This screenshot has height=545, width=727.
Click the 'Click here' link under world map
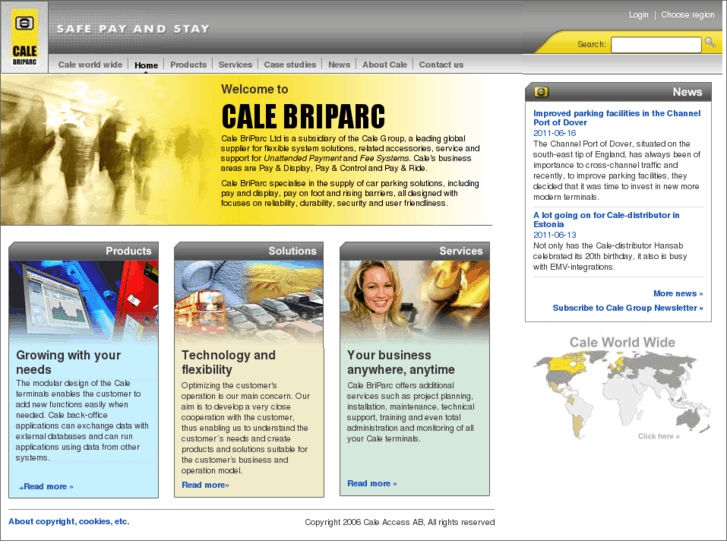pos(658,436)
